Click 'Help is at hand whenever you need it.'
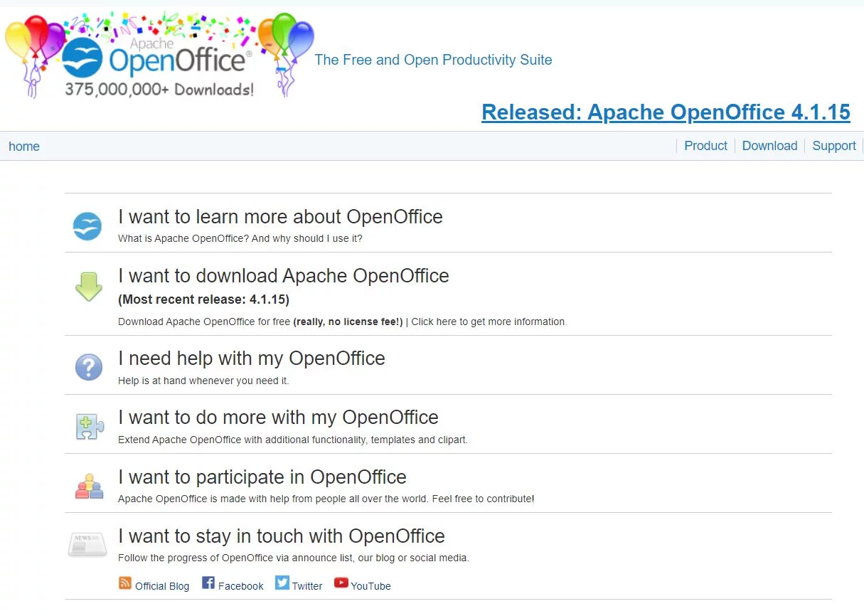The width and height of the screenshot is (864, 616). (x=203, y=381)
